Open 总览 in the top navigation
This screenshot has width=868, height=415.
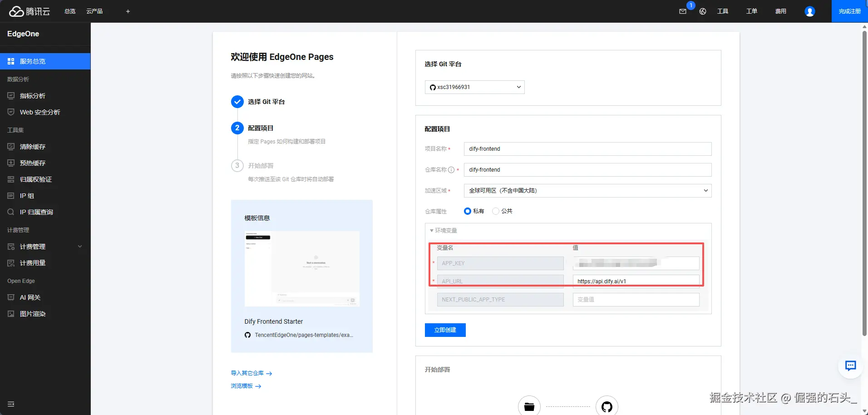click(70, 11)
